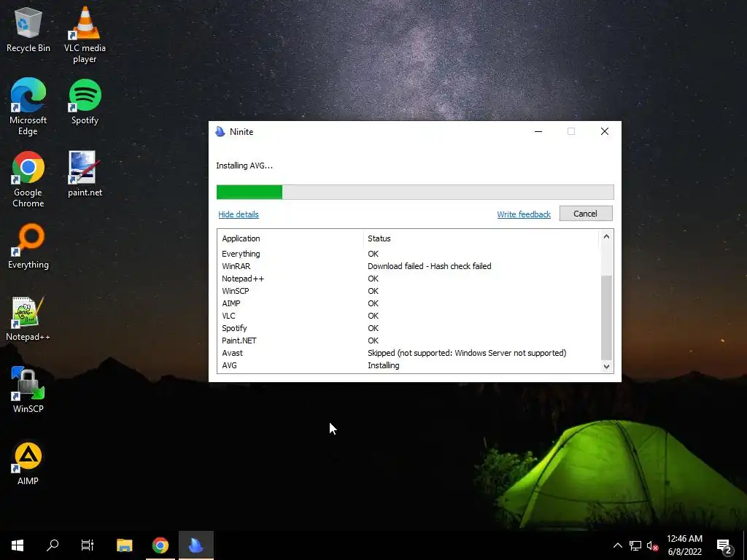
Task: Click the Ninite taskbar button
Action: point(196,545)
